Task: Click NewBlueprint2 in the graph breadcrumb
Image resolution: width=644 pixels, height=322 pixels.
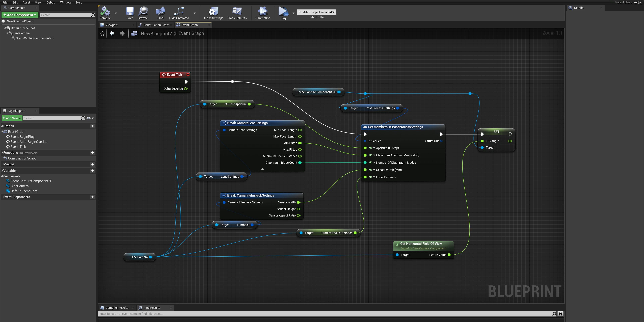Action: point(156,34)
